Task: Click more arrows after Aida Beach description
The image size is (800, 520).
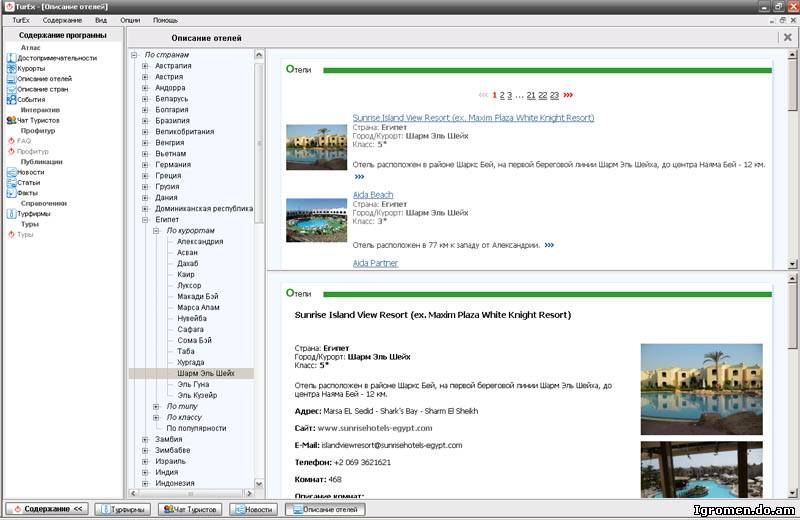Action: click(549, 245)
